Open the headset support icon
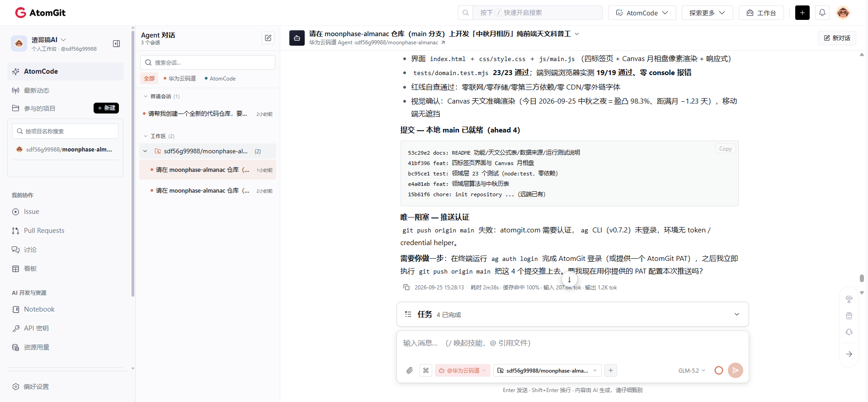 [849, 332]
